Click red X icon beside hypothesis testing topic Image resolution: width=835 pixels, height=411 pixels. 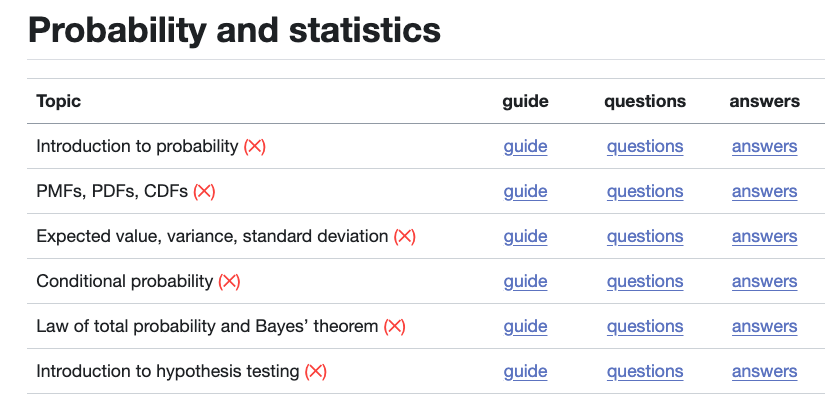point(315,371)
